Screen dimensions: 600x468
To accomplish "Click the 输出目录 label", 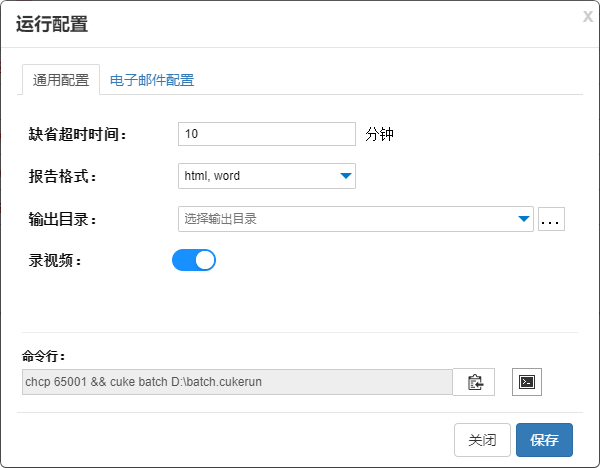I will click(x=63, y=219).
